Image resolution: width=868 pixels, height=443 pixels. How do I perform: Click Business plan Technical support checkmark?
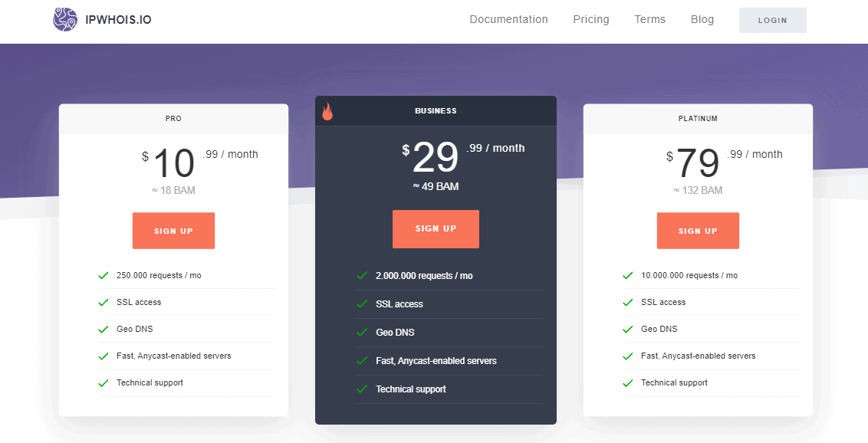pyautogui.click(x=362, y=389)
